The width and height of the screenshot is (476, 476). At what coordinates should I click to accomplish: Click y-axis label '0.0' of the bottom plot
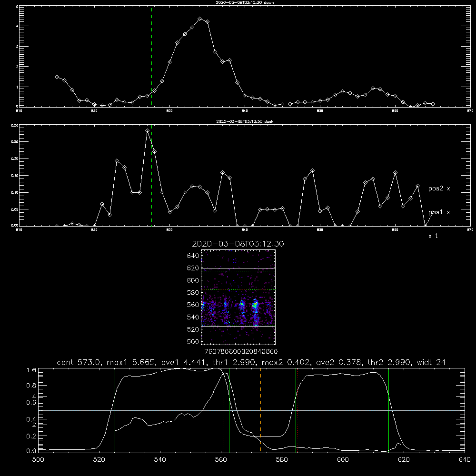(31, 451)
